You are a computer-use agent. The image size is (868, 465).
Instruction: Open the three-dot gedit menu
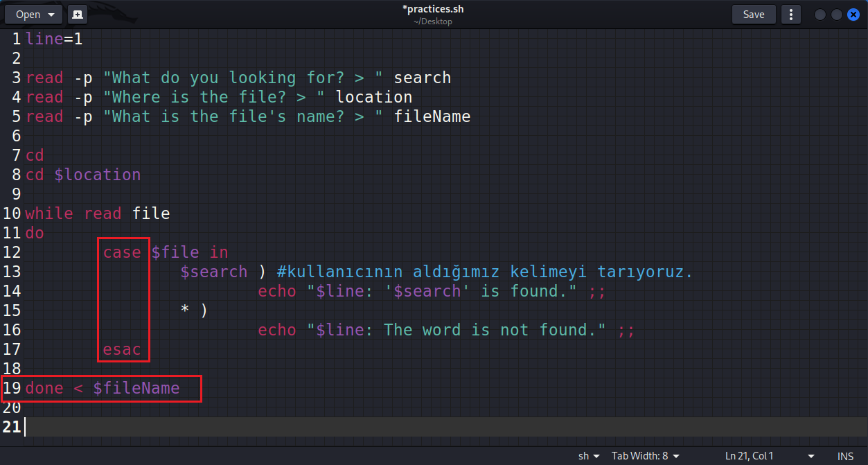(790, 15)
